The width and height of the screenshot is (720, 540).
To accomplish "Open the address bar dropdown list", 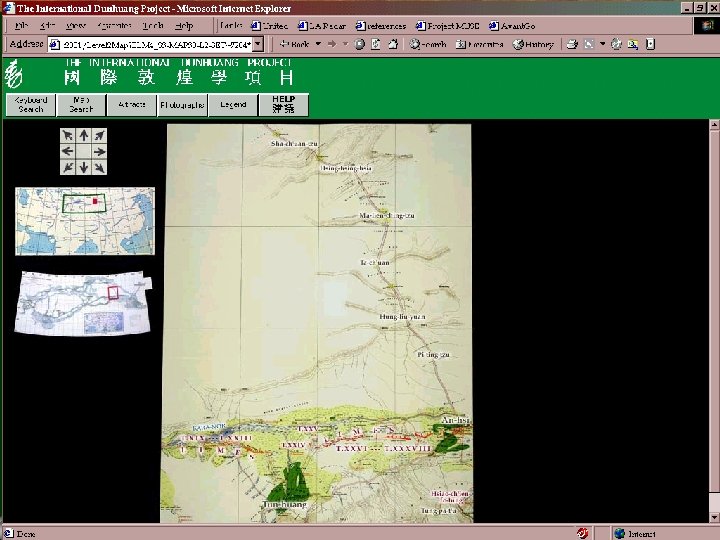I will point(258,44).
